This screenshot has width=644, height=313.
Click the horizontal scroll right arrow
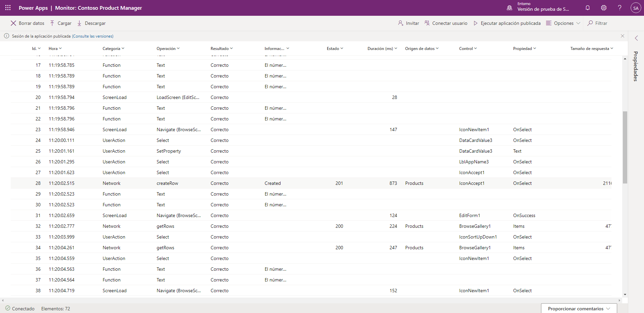click(620, 300)
